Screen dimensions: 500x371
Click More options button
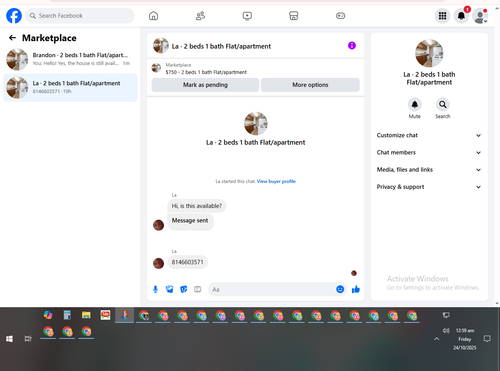(x=310, y=85)
